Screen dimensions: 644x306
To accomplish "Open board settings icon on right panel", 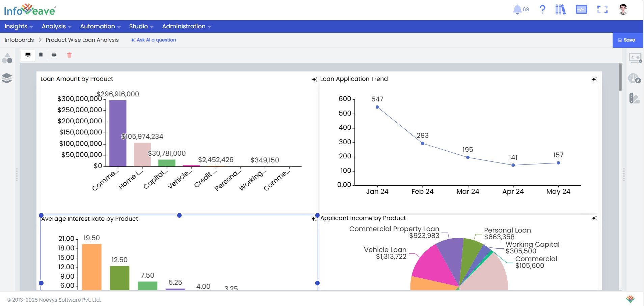I will click(635, 58).
